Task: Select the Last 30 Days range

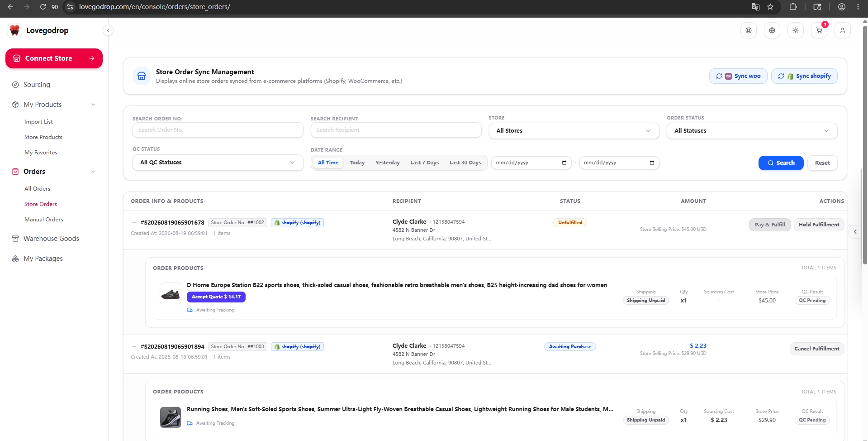Action: coord(465,163)
